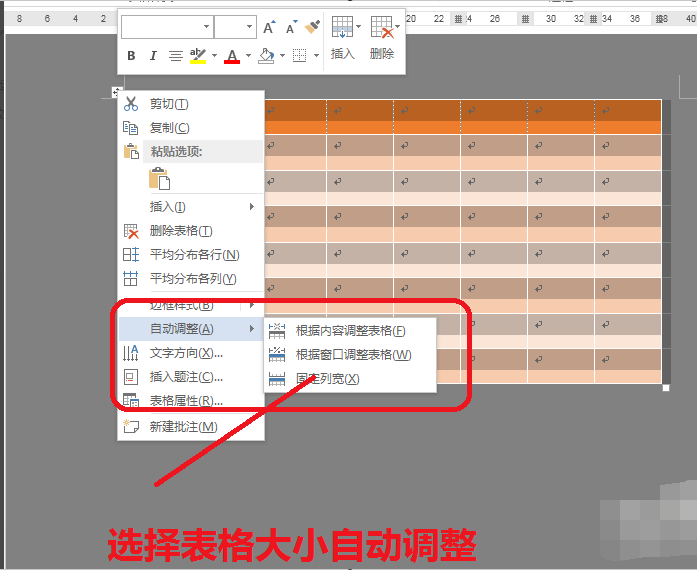Click the top-right header table cell
The height and width of the screenshot is (570, 697).
click(x=628, y=116)
